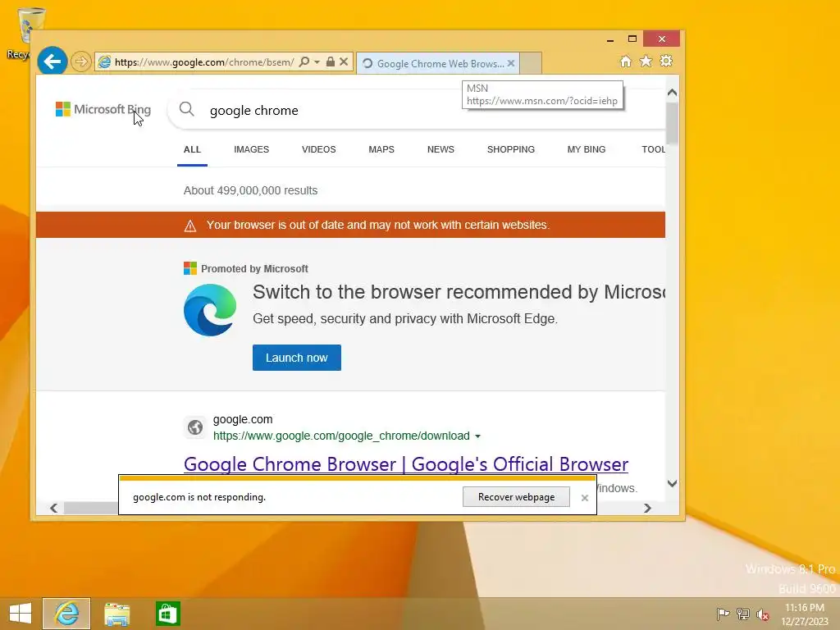840x630 pixels.
Task: Go back with the blue back arrow
Action: pyautogui.click(x=52, y=62)
